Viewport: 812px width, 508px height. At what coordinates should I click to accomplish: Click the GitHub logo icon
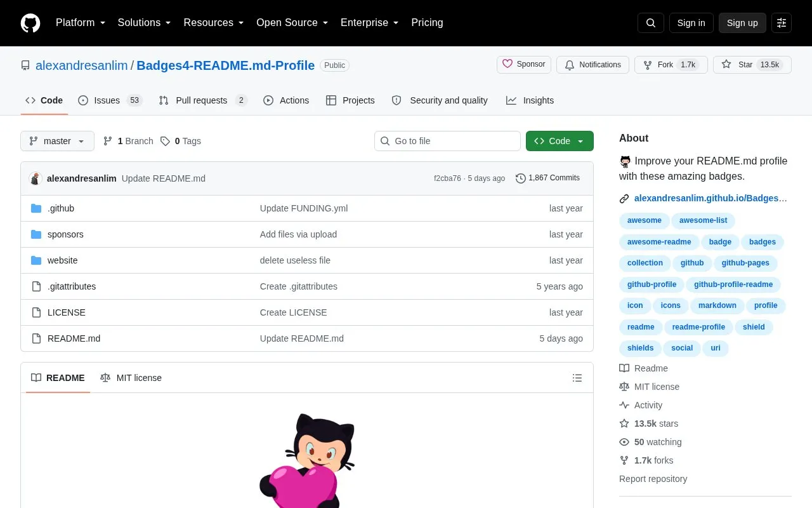[30, 23]
